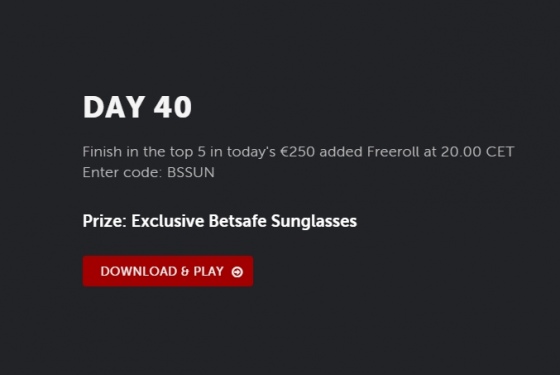Click the 20.00 CET time text
Screen dimensions: 560x375
point(478,152)
